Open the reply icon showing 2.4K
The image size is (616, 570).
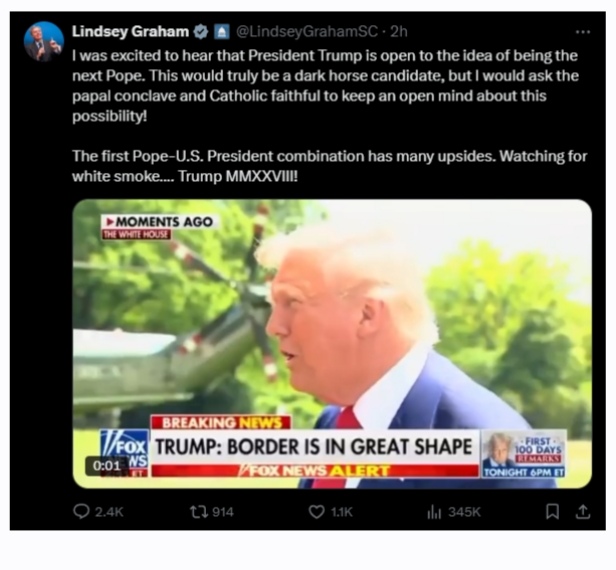click(81, 512)
